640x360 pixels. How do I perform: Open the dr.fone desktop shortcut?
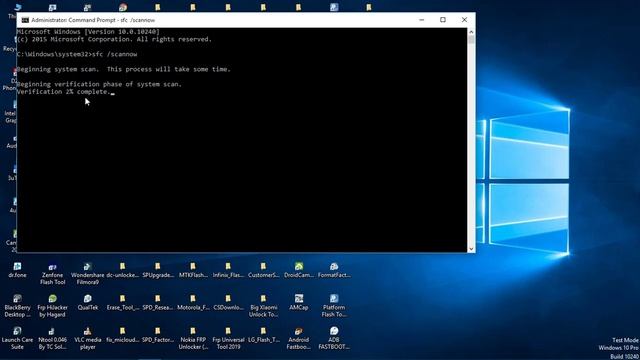pyautogui.click(x=17, y=270)
